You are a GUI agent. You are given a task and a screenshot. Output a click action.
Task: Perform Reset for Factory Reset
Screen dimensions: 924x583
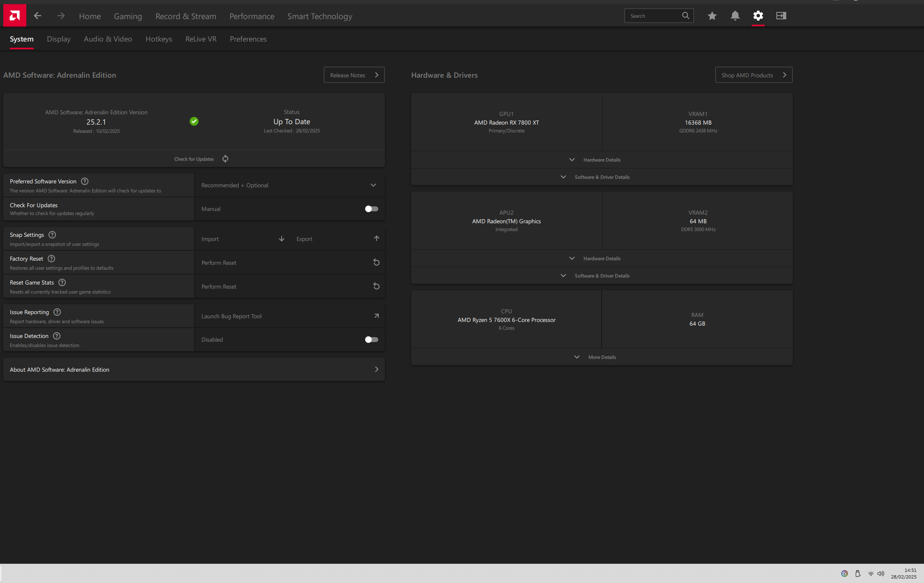(x=289, y=262)
